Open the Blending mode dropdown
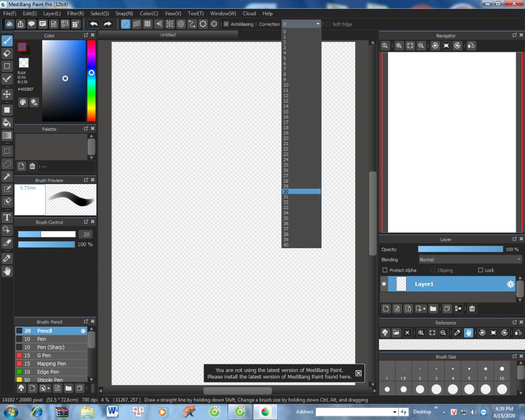The height and width of the screenshot is (420, 525). (x=471, y=259)
